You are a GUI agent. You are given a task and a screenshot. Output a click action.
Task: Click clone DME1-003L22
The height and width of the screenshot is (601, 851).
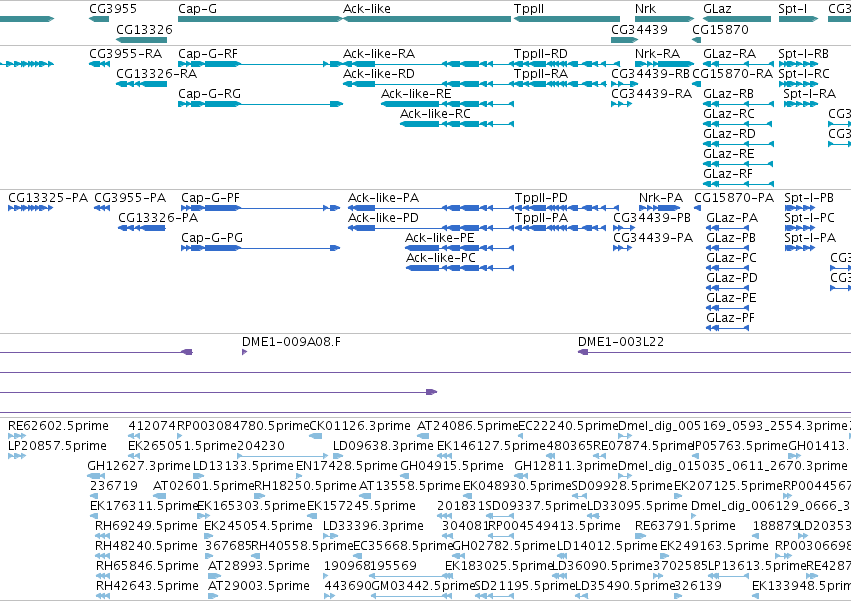pos(621,342)
